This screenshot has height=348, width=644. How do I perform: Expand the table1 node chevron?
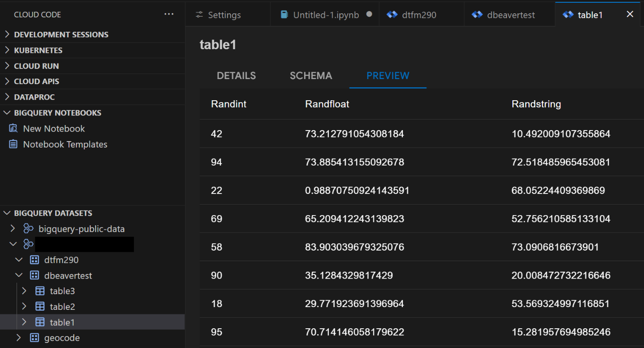coord(24,322)
